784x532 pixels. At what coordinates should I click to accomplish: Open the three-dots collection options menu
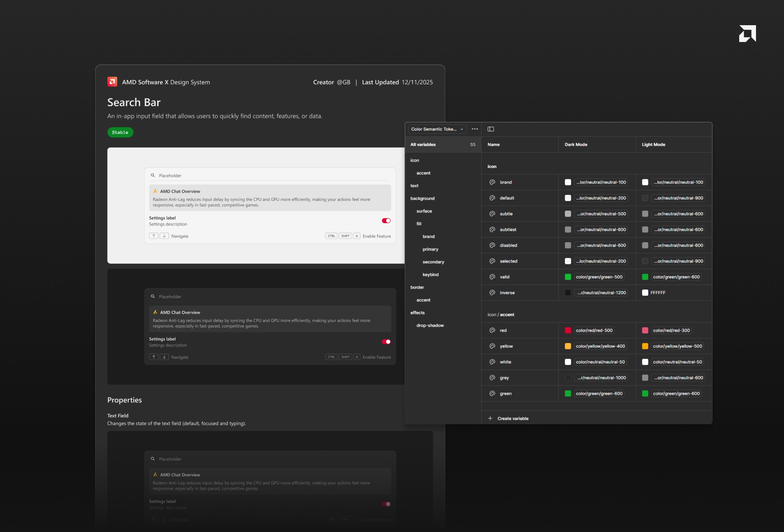pyautogui.click(x=475, y=129)
